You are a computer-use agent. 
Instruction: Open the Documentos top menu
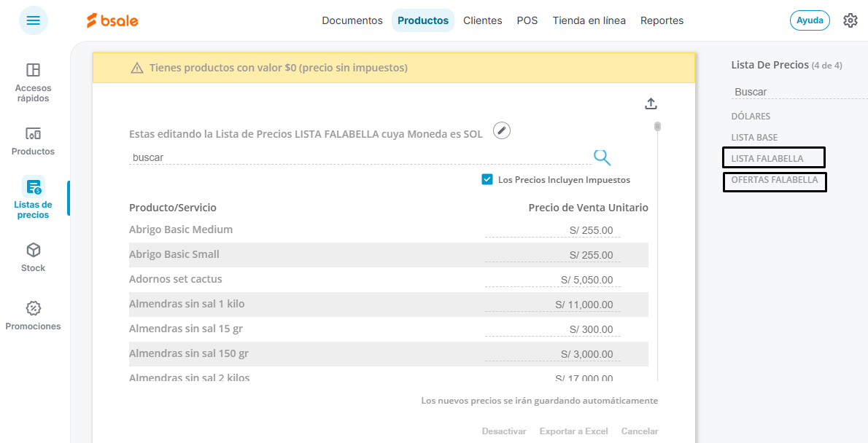point(352,20)
